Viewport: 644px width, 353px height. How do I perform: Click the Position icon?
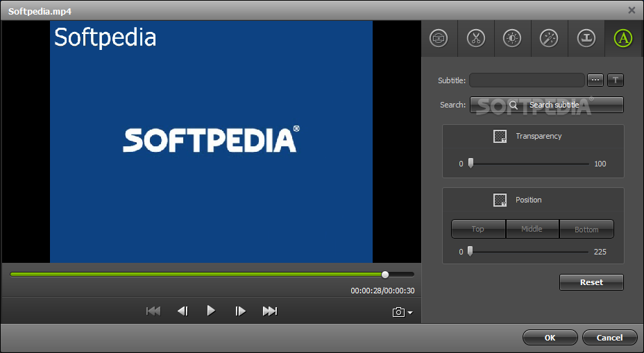pos(500,200)
